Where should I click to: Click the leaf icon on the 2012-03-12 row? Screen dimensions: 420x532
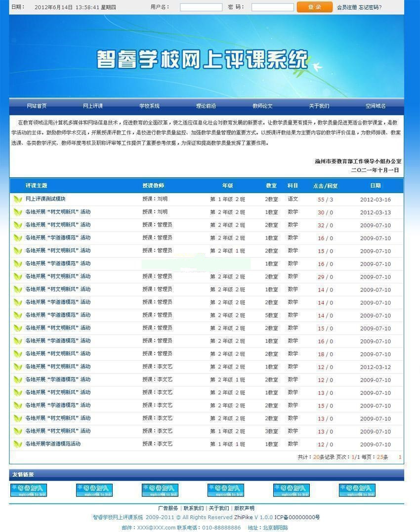click(18, 367)
